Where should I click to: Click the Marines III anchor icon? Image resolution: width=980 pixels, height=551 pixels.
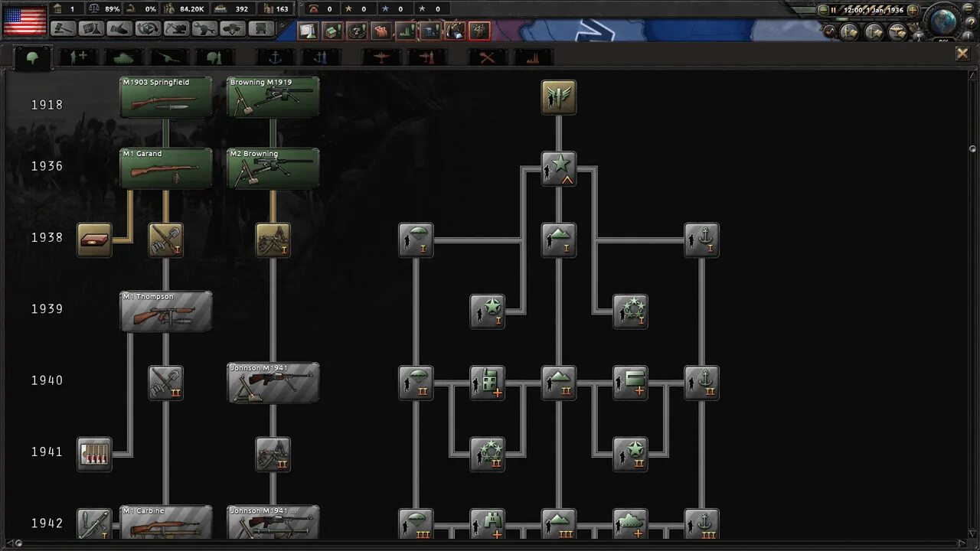point(701,524)
